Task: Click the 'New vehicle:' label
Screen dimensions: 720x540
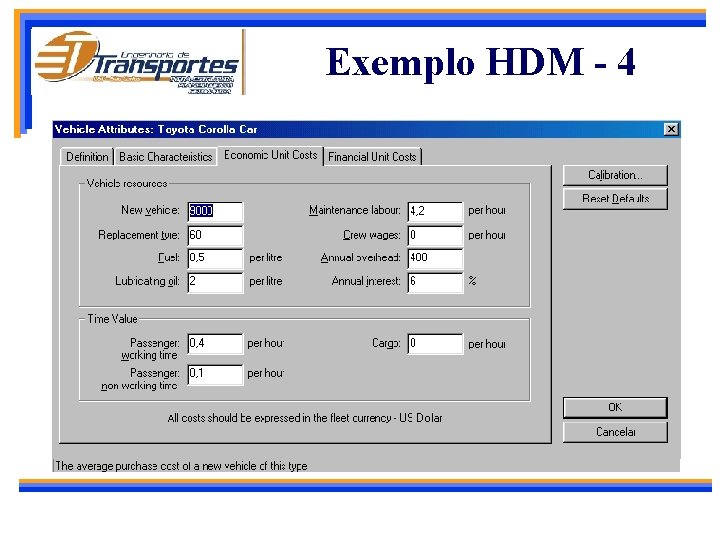Action: coord(150,210)
